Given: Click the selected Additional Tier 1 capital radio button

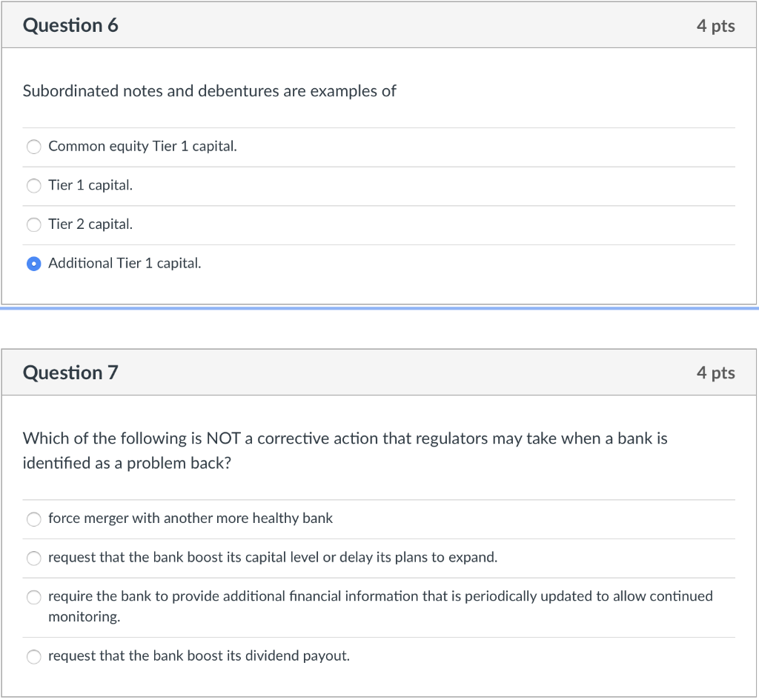Looking at the screenshot, I should point(33,263).
